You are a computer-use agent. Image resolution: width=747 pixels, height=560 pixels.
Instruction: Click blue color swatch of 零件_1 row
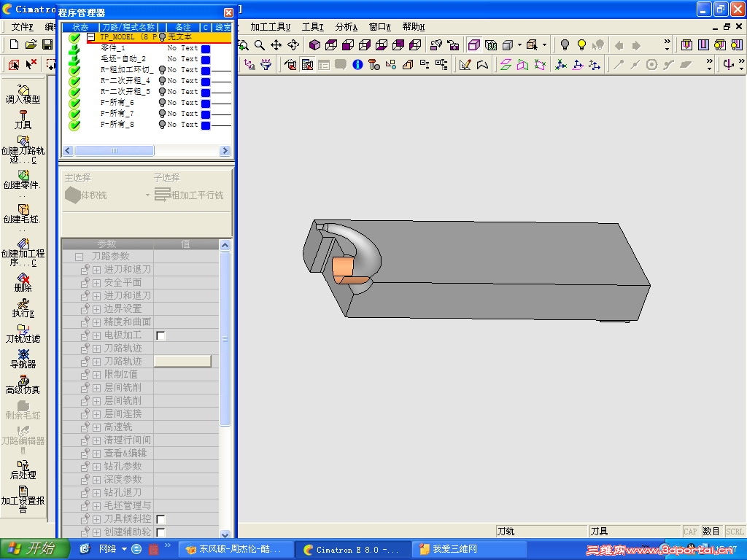pos(206,49)
